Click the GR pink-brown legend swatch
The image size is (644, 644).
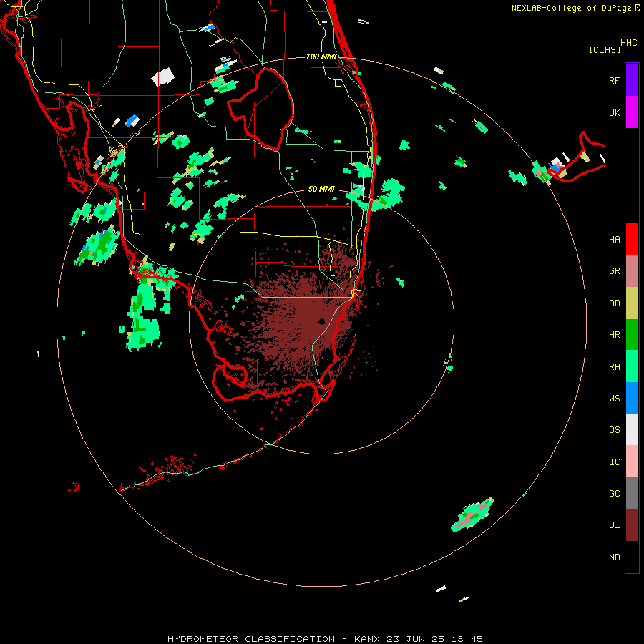[x=632, y=271]
